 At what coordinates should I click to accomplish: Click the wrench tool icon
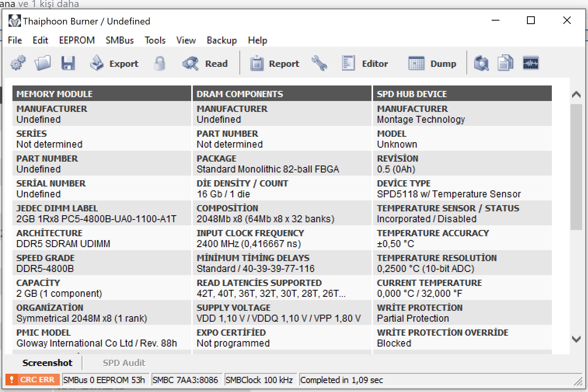click(x=319, y=63)
